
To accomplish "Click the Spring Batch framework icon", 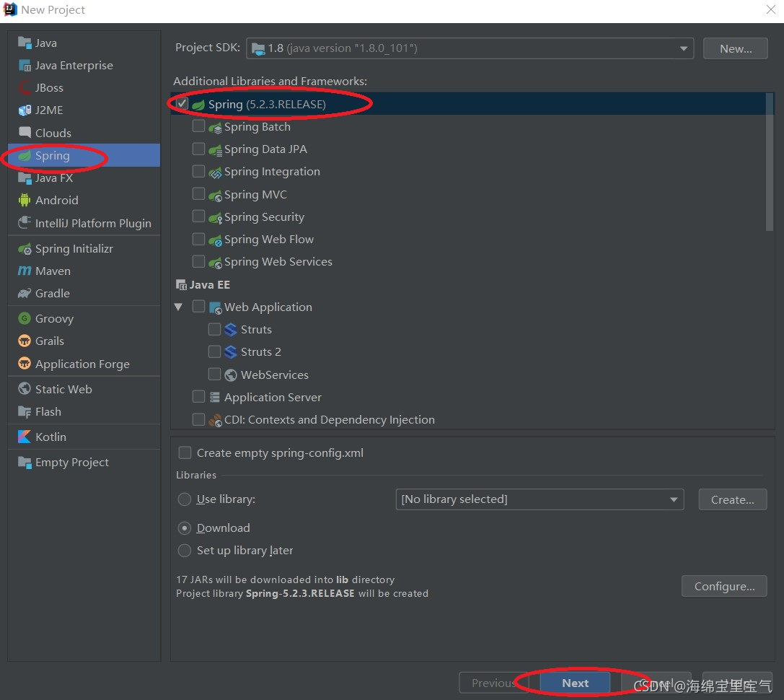I will coord(215,128).
